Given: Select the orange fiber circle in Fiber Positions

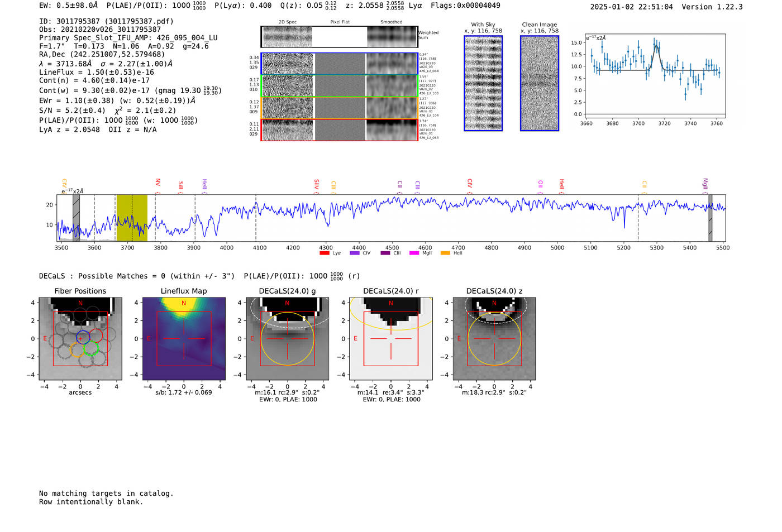Looking at the screenshot, I should click(x=77, y=350).
